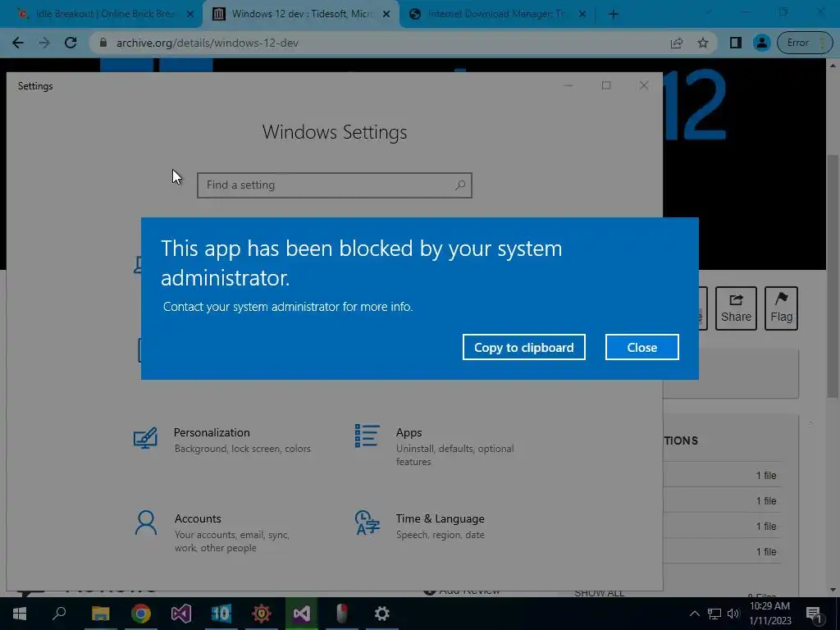Open the Apps settings icon
Viewport: 840px width, 630px height.
click(367, 436)
